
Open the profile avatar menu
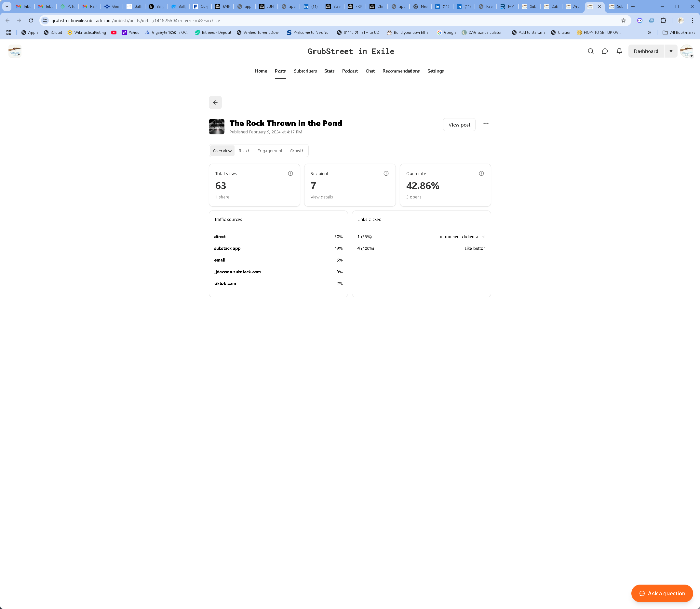[x=687, y=51]
